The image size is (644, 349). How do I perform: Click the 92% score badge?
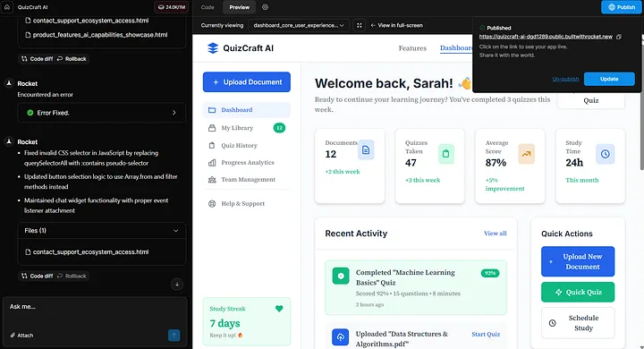[490, 273]
